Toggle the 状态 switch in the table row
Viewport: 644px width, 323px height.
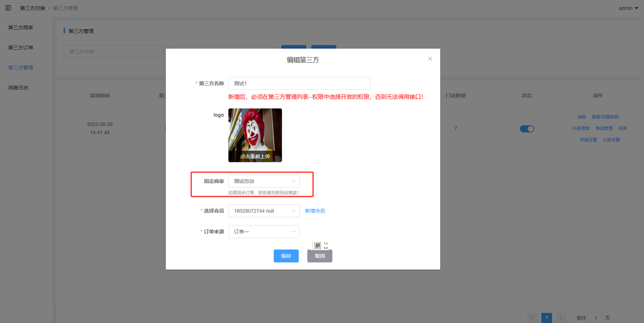click(x=527, y=129)
